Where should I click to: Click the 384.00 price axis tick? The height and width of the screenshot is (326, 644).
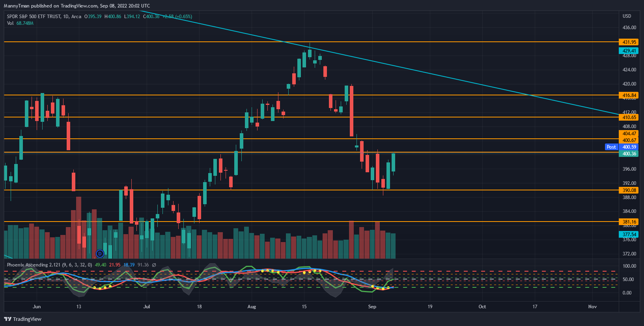pyautogui.click(x=629, y=211)
